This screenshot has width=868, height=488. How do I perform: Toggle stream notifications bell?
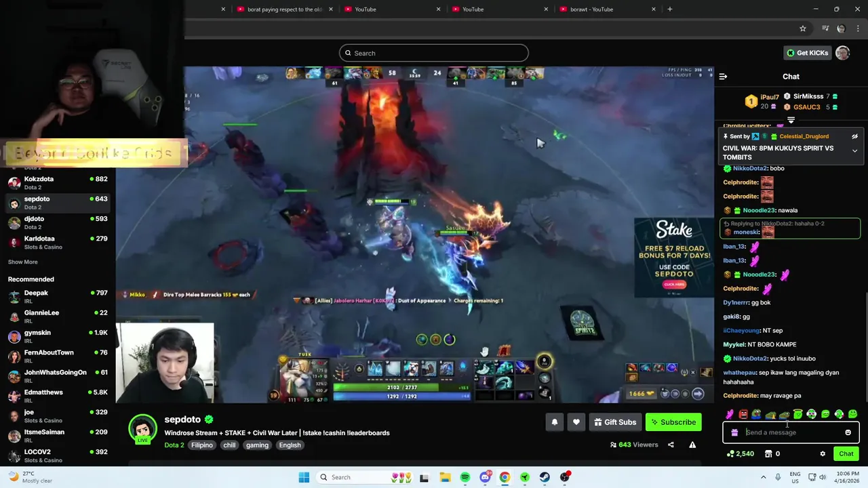554,422
